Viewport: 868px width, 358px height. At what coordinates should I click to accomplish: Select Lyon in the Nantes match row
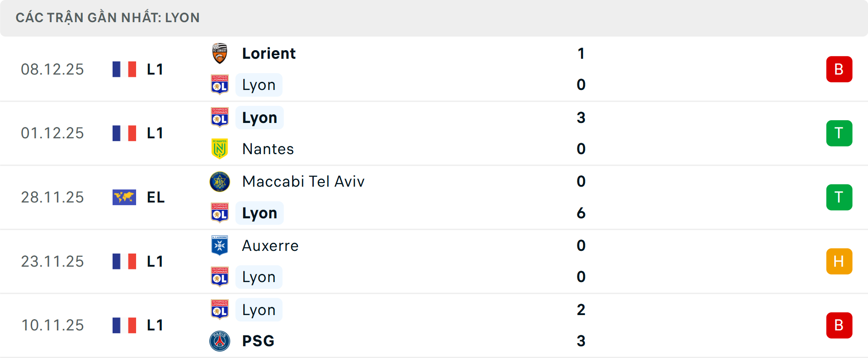pyautogui.click(x=259, y=118)
